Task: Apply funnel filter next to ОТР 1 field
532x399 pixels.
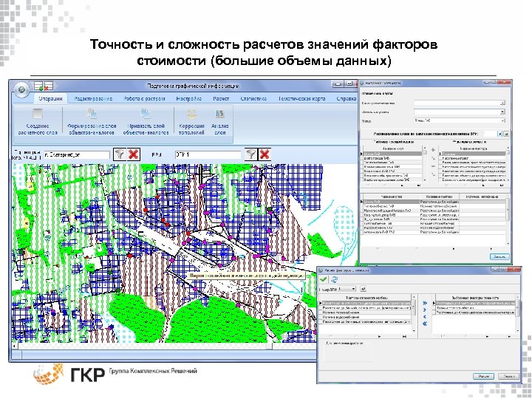Action: point(250,154)
